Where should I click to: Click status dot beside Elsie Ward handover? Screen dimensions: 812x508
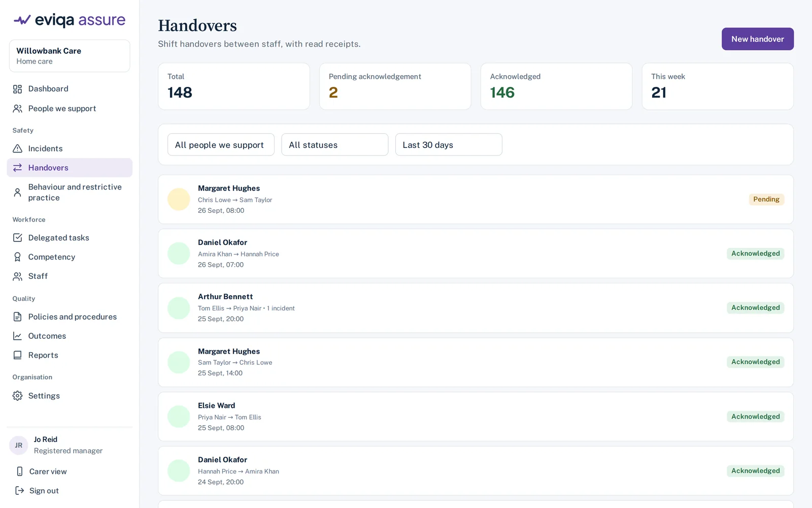pyautogui.click(x=179, y=417)
